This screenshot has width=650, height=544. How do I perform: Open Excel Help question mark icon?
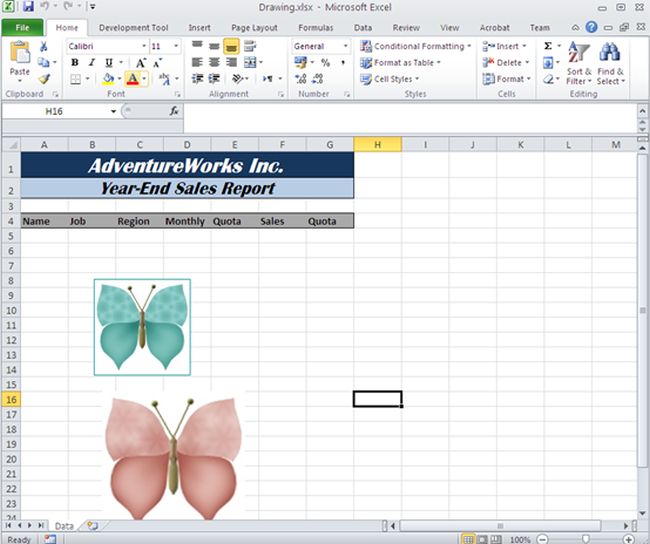click(592, 27)
